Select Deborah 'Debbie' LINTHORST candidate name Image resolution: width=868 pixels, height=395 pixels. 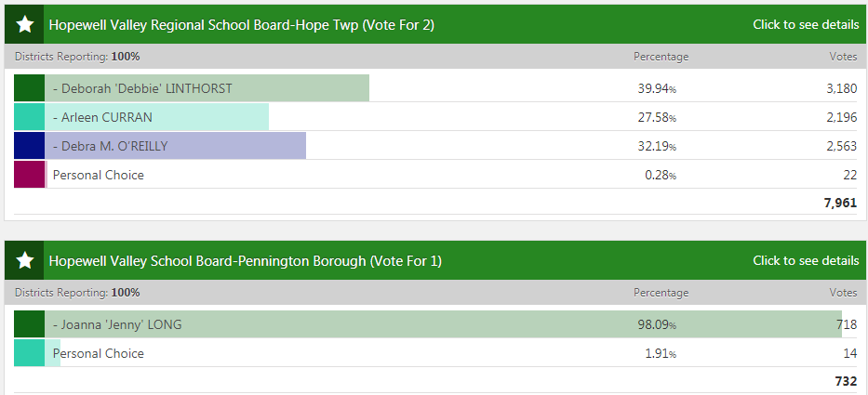142,89
